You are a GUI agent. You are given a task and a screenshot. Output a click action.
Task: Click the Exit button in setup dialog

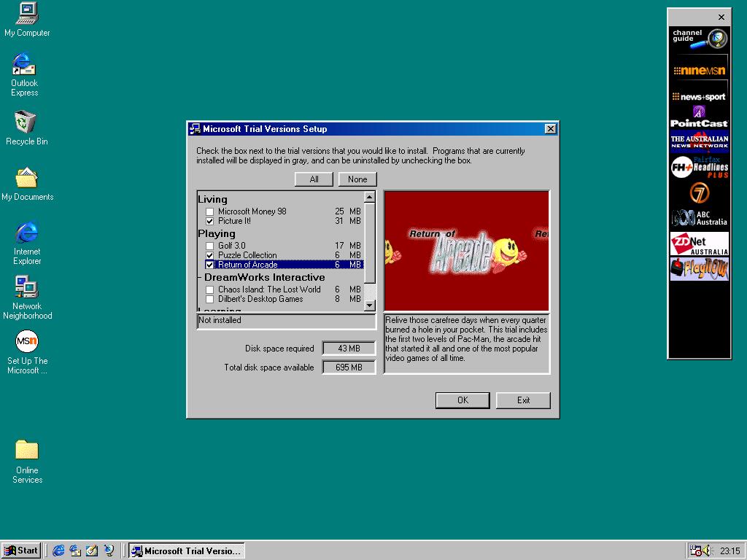[x=523, y=400]
